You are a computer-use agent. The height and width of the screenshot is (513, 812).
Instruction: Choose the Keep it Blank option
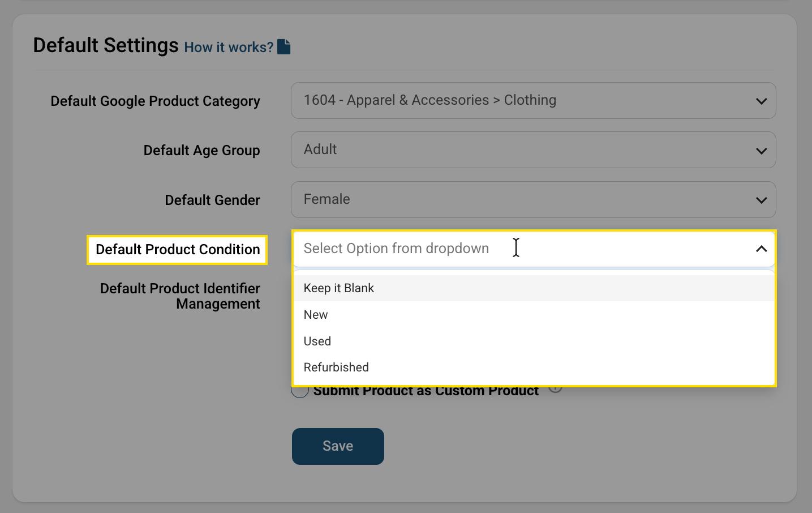338,288
